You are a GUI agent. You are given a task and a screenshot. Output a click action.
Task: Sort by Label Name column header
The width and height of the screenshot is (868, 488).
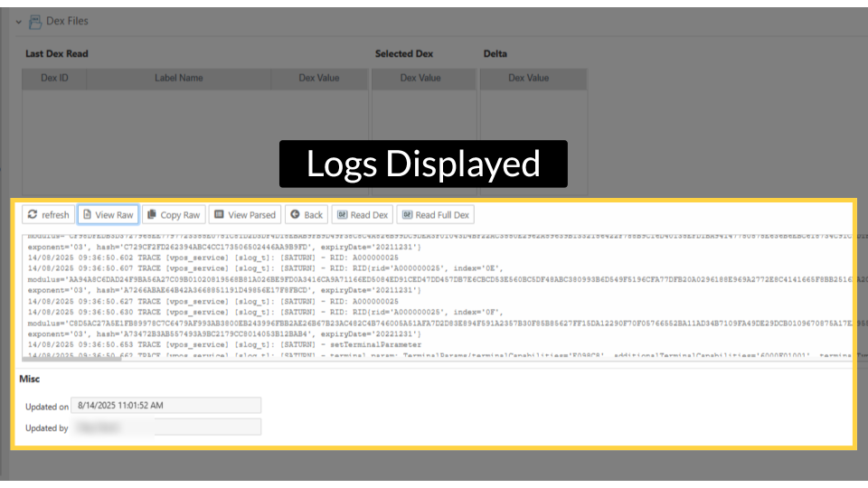[x=178, y=79]
